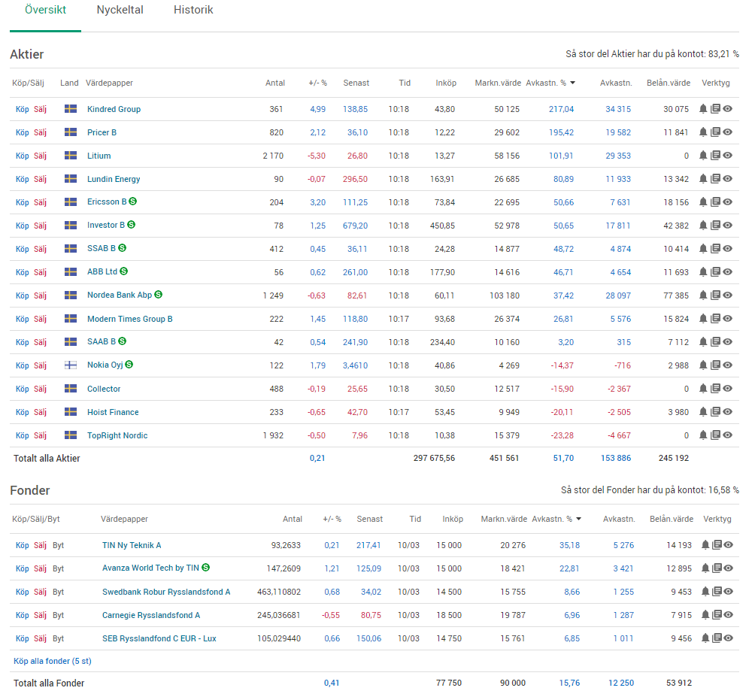Toggle the eye watch icon for TIN Ny Teknik A
This screenshot has width=752, height=700.
point(729,544)
